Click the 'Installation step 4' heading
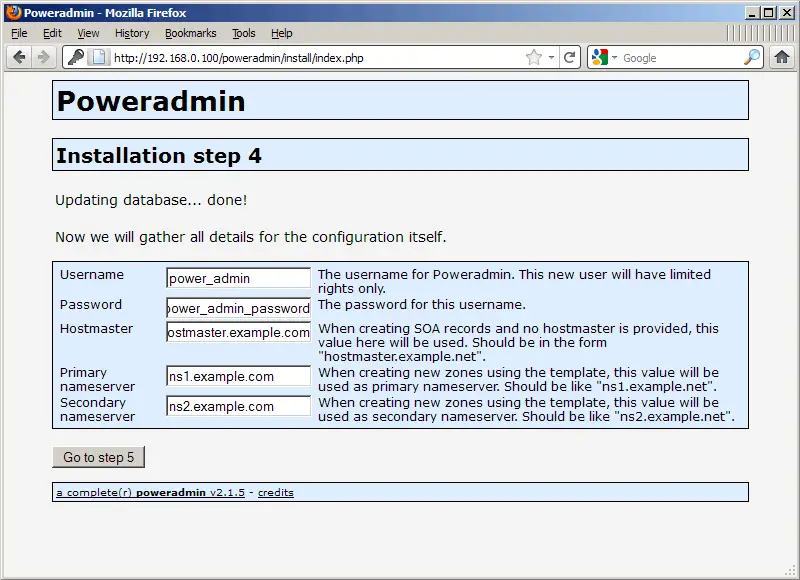Viewport: 800px width, 580px height. pyautogui.click(x=159, y=155)
